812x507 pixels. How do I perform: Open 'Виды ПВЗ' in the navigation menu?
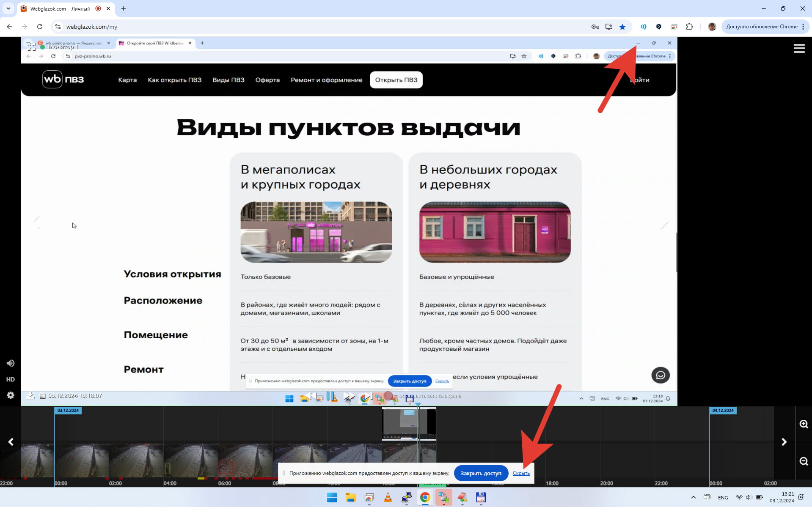click(228, 80)
